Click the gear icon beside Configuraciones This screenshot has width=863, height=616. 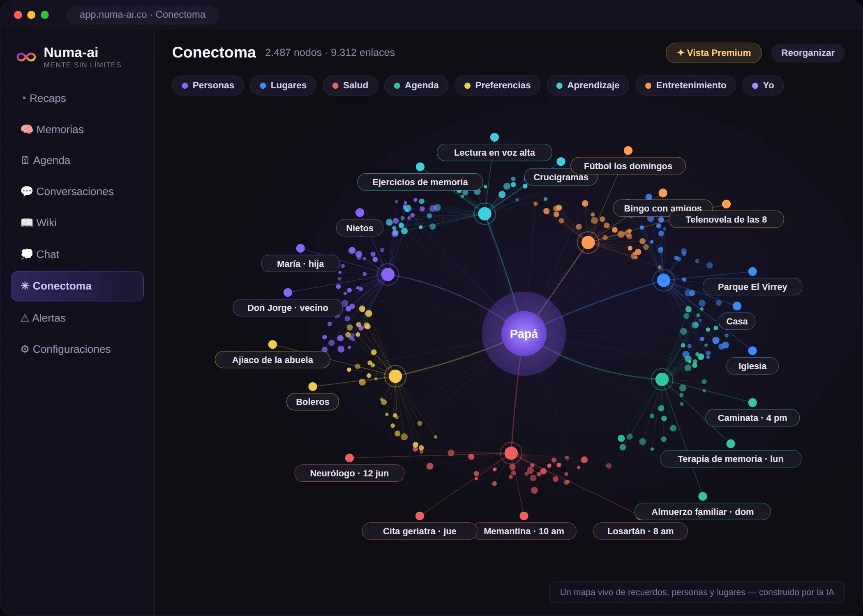pyautogui.click(x=25, y=349)
